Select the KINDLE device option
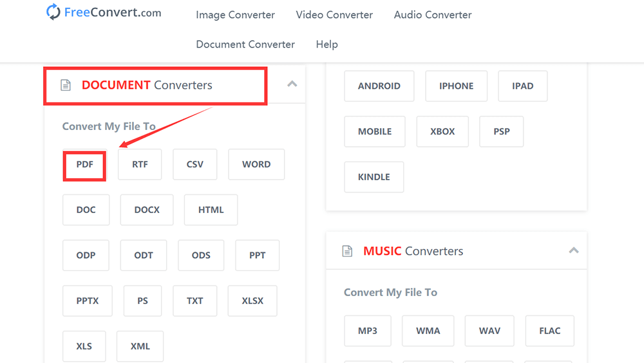644x363 pixels. (x=374, y=177)
